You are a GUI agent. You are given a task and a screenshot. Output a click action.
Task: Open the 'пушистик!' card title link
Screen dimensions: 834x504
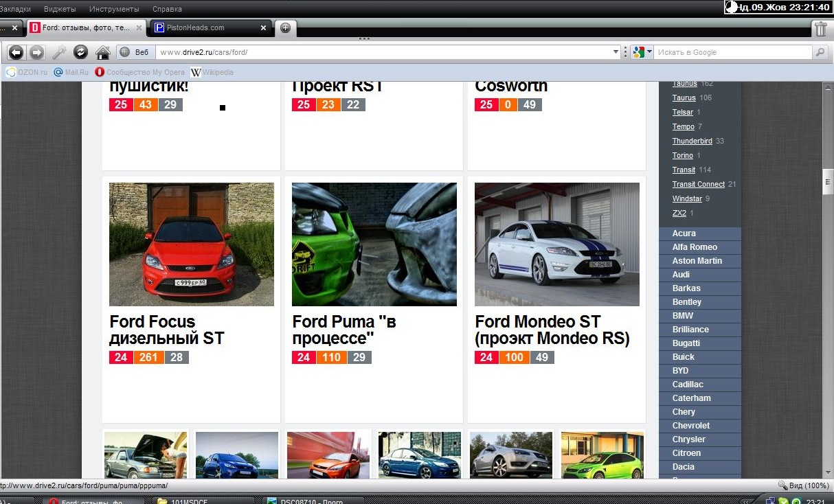[x=149, y=87]
